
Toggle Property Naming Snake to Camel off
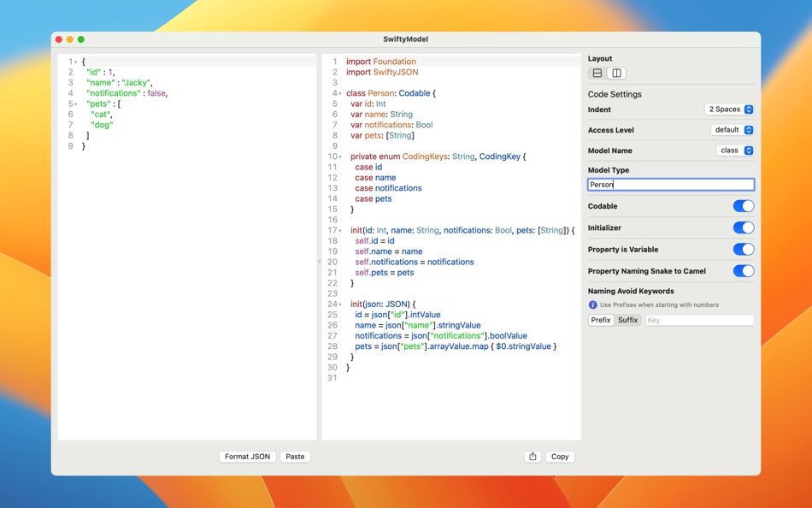click(x=743, y=270)
